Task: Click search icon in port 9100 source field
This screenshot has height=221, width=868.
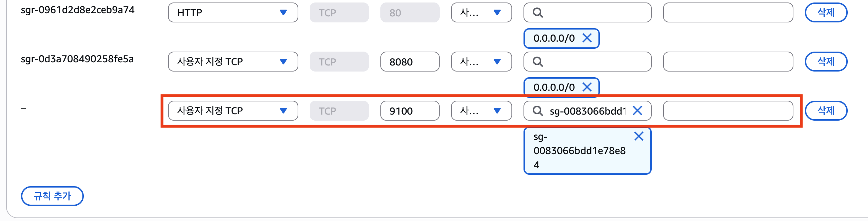Action: (x=538, y=111)
